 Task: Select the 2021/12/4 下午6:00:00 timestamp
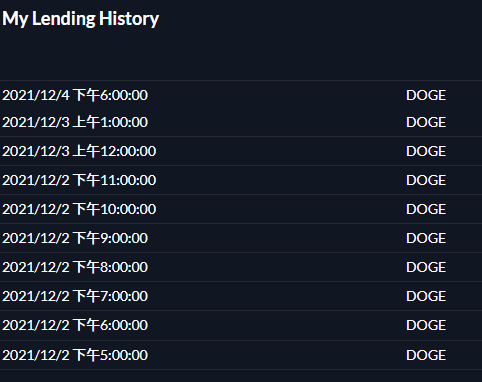(x=75, y=95)
